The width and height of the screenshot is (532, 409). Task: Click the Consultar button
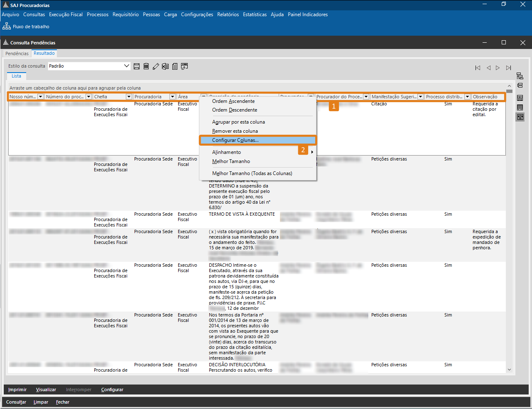(x=16, y=402)
